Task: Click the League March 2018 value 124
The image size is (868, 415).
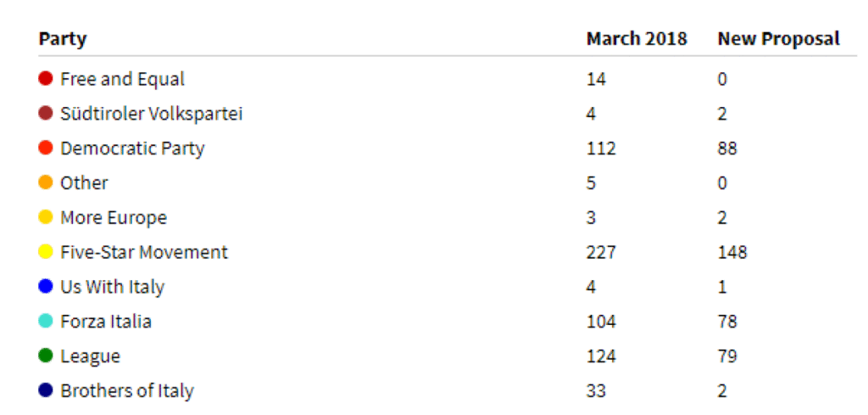Action: tap(600, 356)
